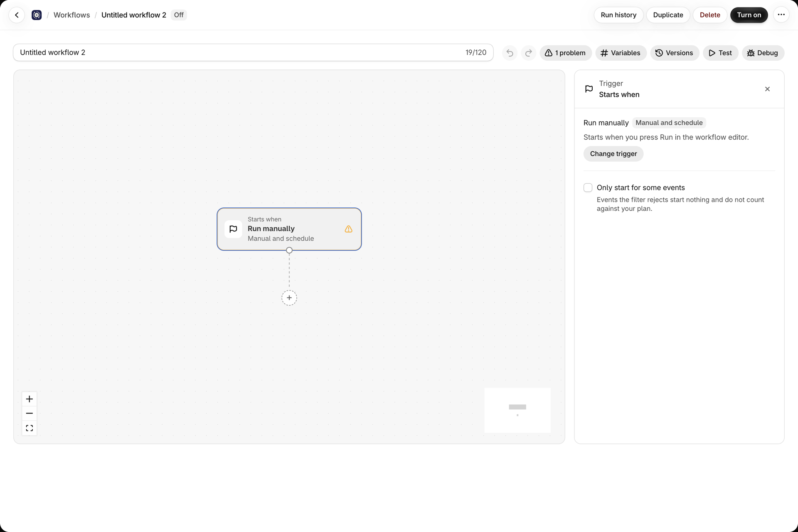798x532 pixels.
Task: Enable Only start for some events
Action: point(588,188)
